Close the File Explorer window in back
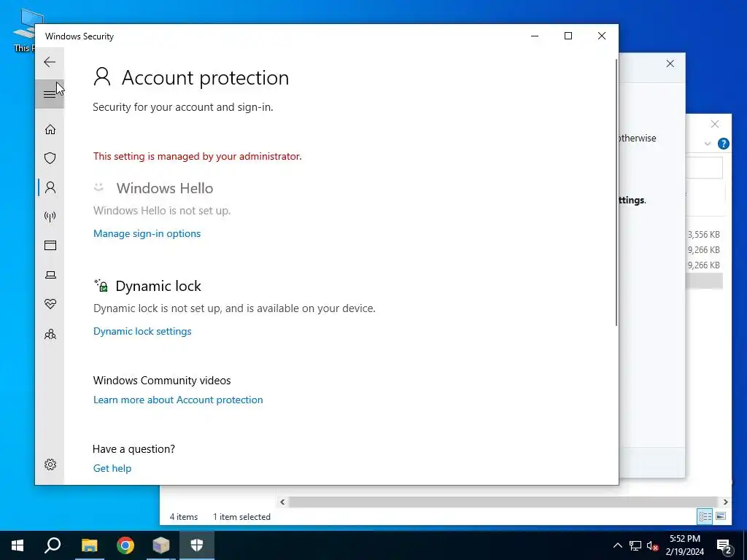 tap(715, 124)
